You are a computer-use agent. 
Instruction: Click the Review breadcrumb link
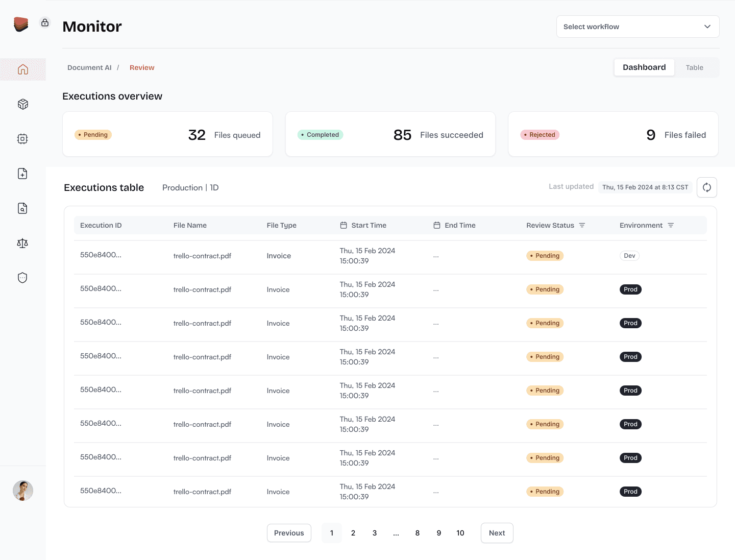coord(142,67)
